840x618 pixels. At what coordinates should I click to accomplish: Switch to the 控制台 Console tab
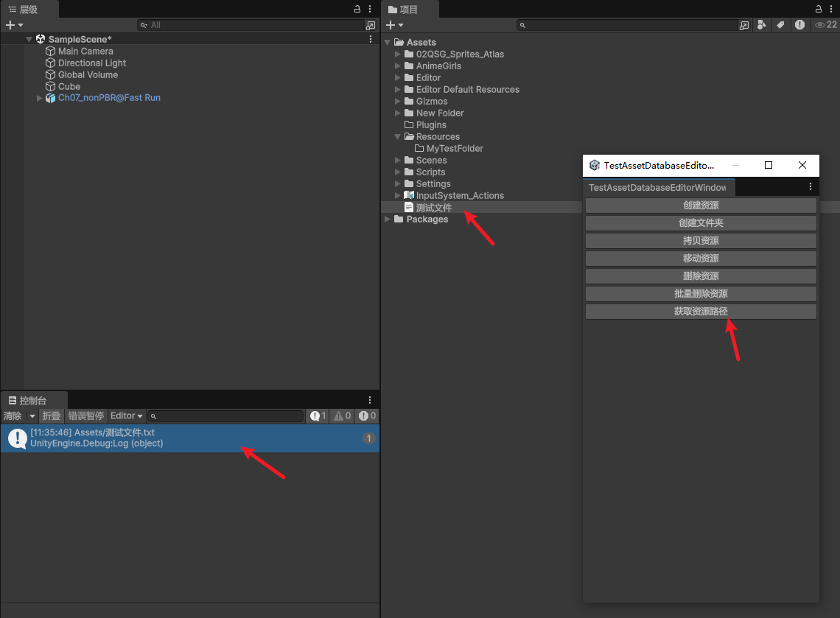click(x=33, y=400)
